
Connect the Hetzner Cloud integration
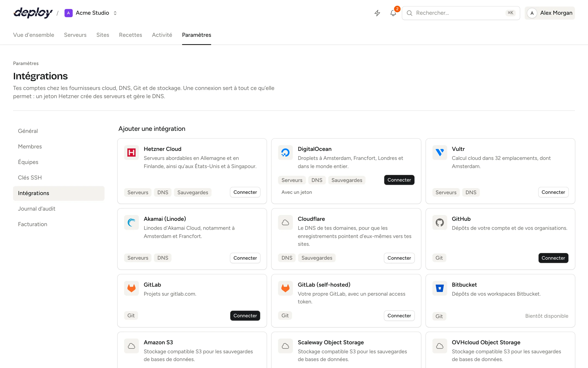[x=245, y=192]
